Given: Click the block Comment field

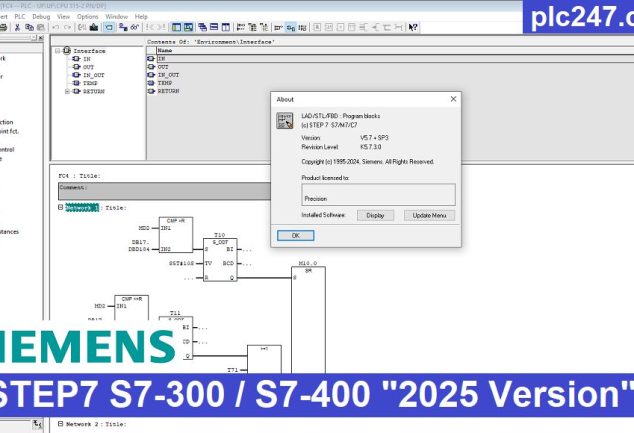Looking at the screenshot, I should pos(165,191).
